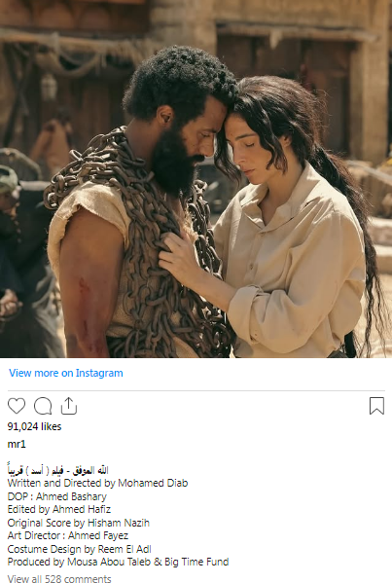Select the Costume Design by Reem El Adl line

click(x=79, y=549)
